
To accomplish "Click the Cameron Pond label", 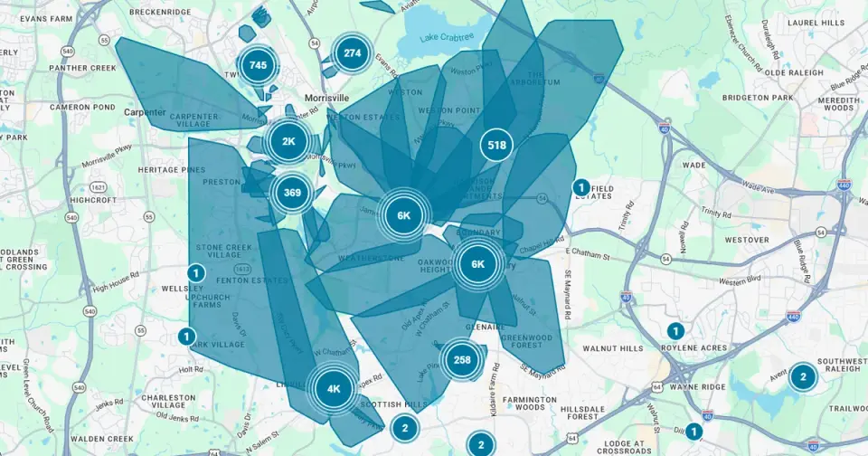I will [82, 107].
